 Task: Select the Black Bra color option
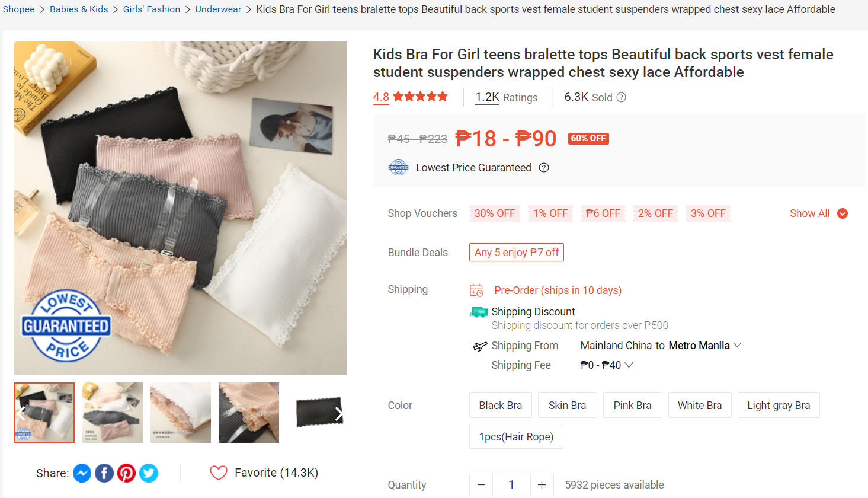coord(501,406)
